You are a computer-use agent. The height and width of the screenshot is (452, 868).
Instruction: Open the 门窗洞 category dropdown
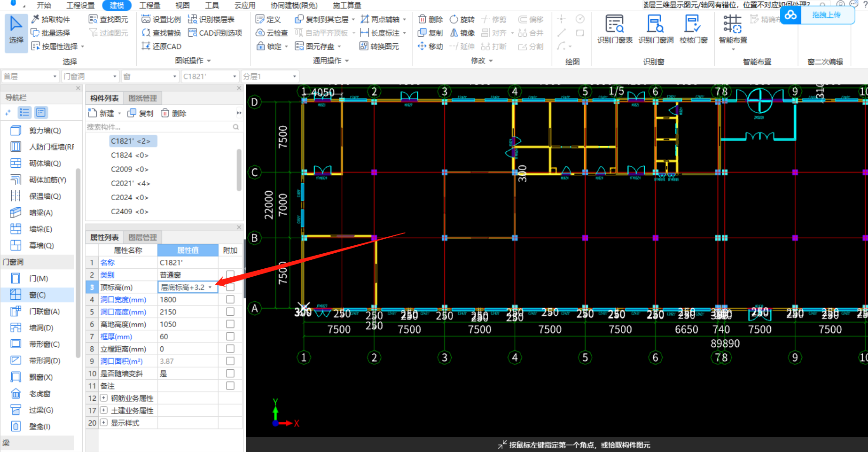click(x=90, y=76)
